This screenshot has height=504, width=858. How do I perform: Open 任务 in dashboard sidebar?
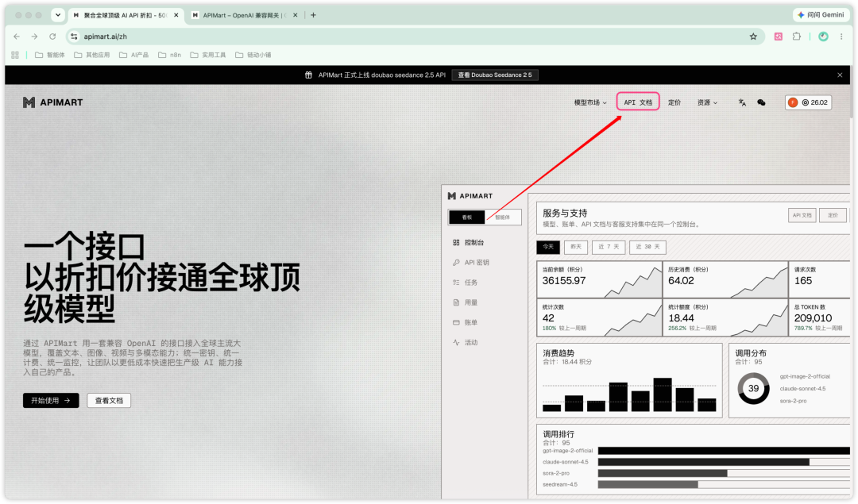click(465, 282)
